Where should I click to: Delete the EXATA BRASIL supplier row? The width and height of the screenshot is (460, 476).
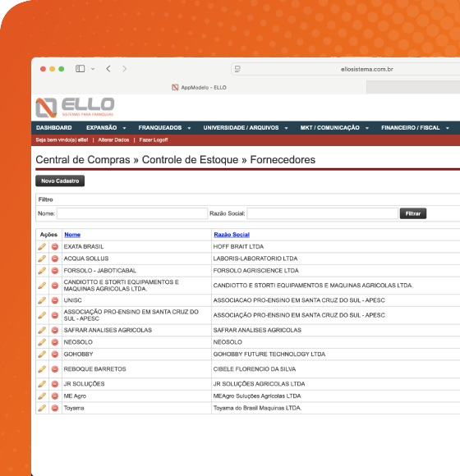(55, 246)
